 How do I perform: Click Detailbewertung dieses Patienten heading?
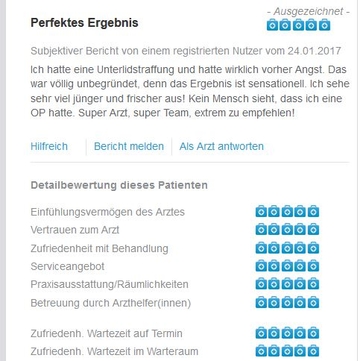coord(119,185)
